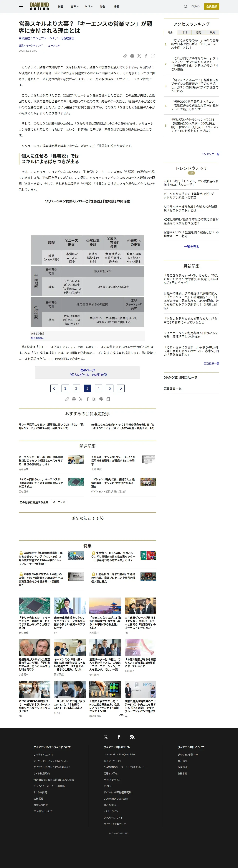The image size is (238, 868).
Task: Open the circuit board thumbnail in 関連記事
Action: click(x=76, y=482)
